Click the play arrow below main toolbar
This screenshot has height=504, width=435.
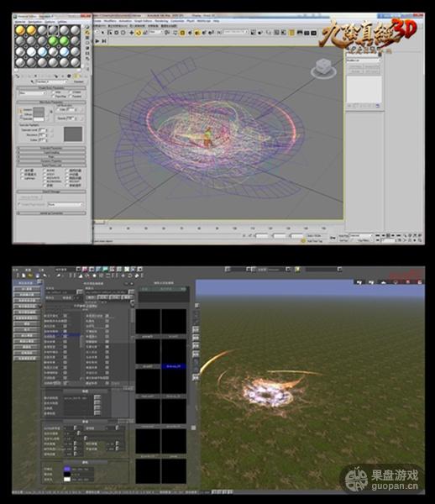[x=97, y=41]
